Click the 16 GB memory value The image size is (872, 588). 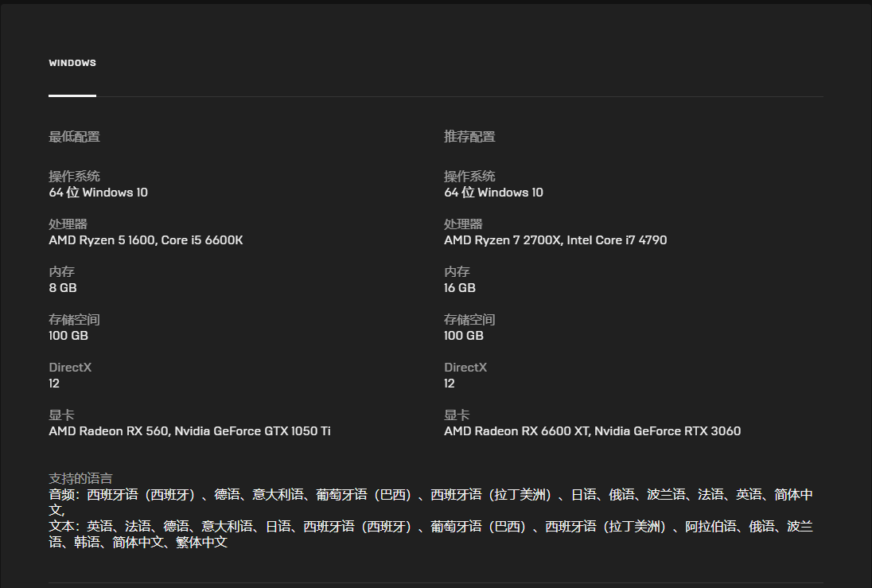pos(460,288)
